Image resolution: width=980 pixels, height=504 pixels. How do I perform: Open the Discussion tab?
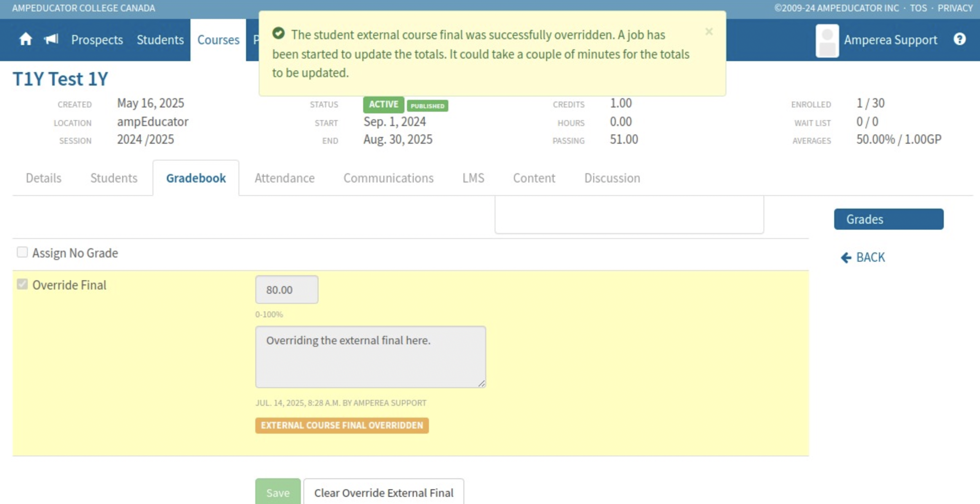612,178
